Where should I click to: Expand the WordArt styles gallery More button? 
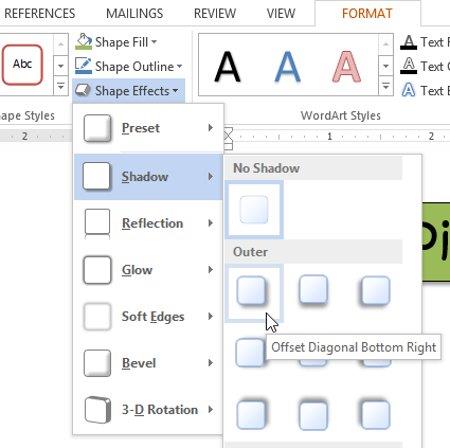pyautogui.click(x=386, y=86)
